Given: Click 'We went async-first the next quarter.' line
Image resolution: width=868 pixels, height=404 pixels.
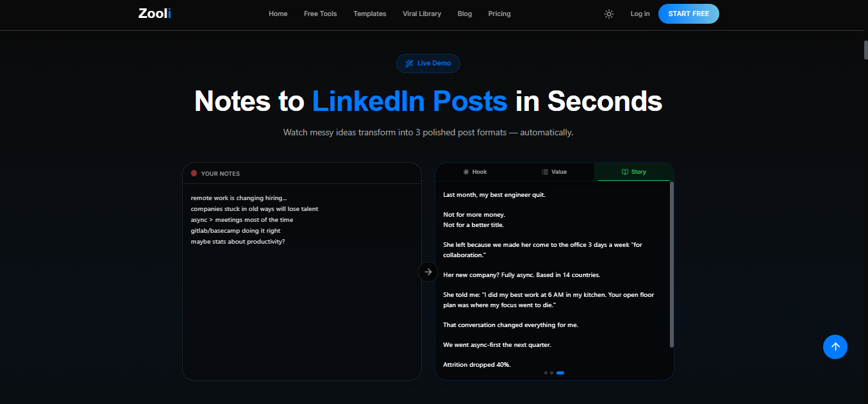Looking at the screenshot, I should tap(497, 345).
